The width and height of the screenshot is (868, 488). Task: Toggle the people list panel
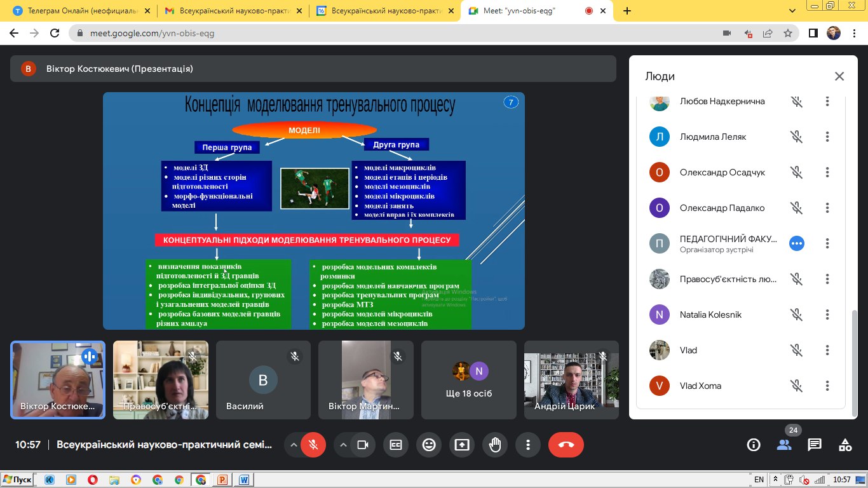tap(784, 445)
